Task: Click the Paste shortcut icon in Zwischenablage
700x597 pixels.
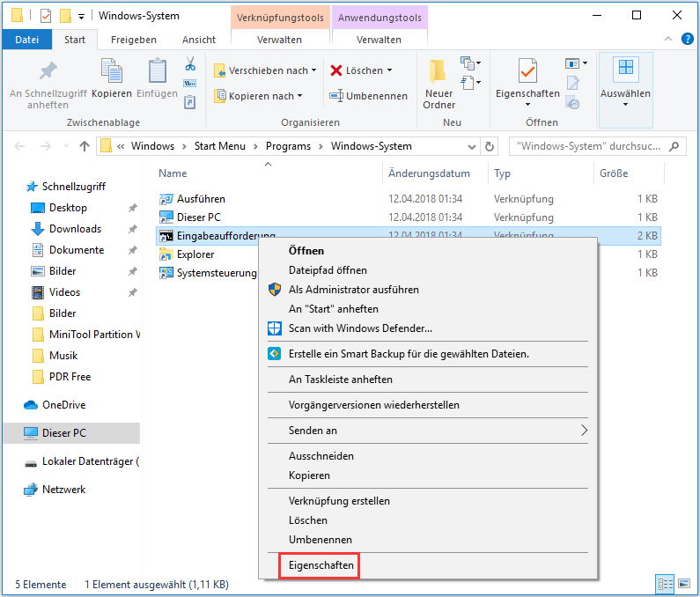Action: click(190, 102)
